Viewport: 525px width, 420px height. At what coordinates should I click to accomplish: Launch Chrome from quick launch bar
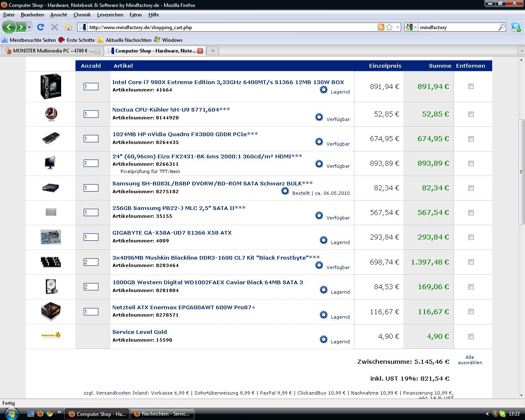tap(50, 414)
